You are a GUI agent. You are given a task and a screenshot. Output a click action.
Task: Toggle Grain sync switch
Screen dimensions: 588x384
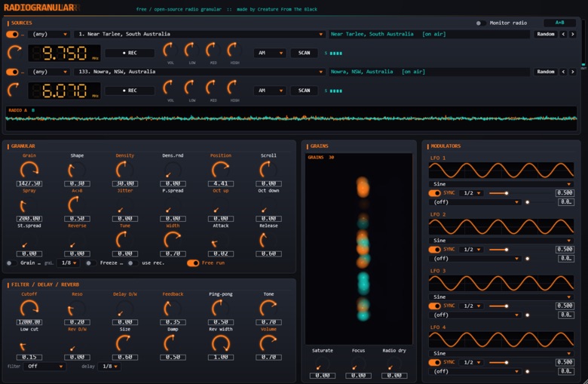click(x=11, y=263)
